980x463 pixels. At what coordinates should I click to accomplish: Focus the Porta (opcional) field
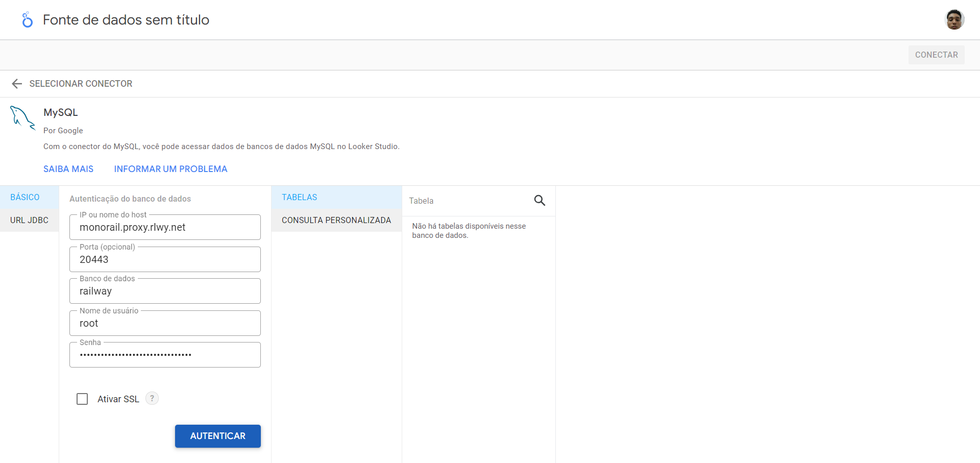[165, 259]
